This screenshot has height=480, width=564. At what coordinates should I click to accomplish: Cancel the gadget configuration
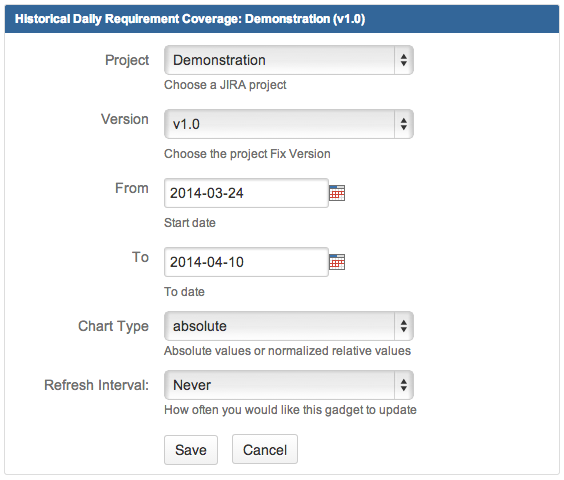(x=265, y=449)
